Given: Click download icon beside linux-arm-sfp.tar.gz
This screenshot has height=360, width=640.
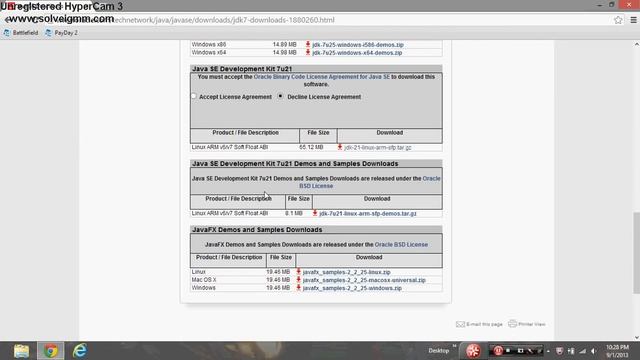Looking at the screenshot, I should 340,147.
